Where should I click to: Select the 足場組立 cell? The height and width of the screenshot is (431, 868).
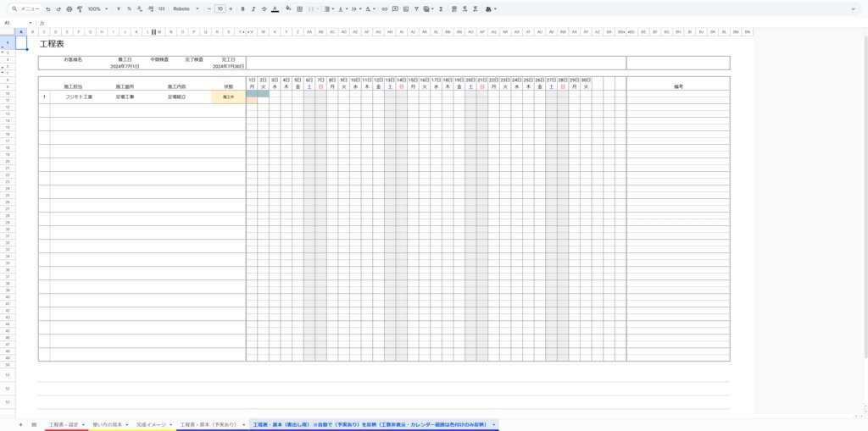point(176,97)
